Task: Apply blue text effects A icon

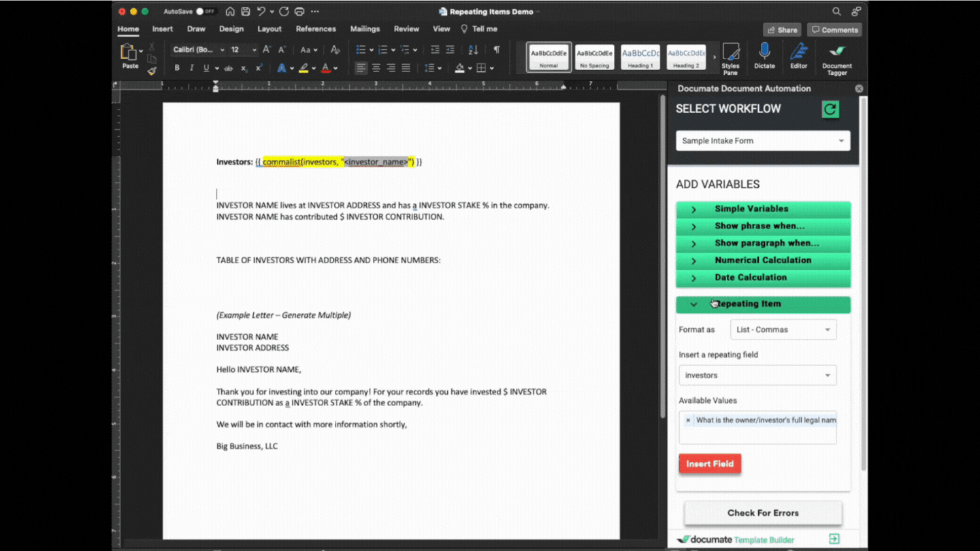Action: click(281, 68)
